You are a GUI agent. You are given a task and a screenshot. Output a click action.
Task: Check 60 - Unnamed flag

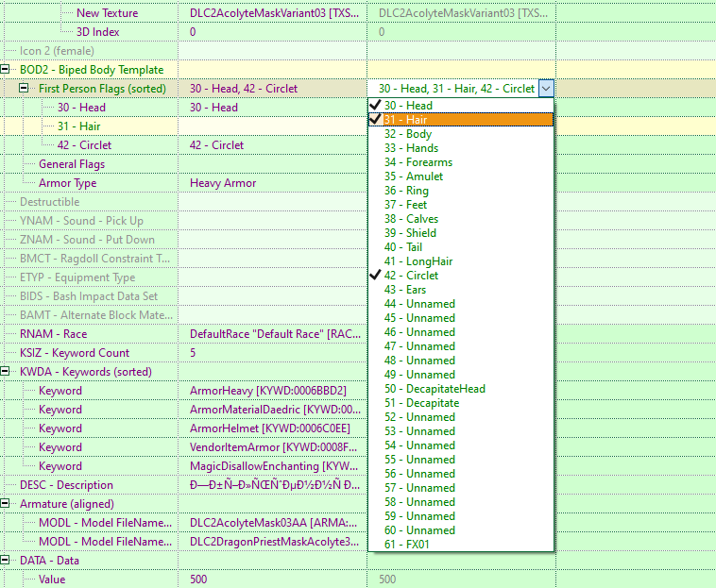click(461, 529)
